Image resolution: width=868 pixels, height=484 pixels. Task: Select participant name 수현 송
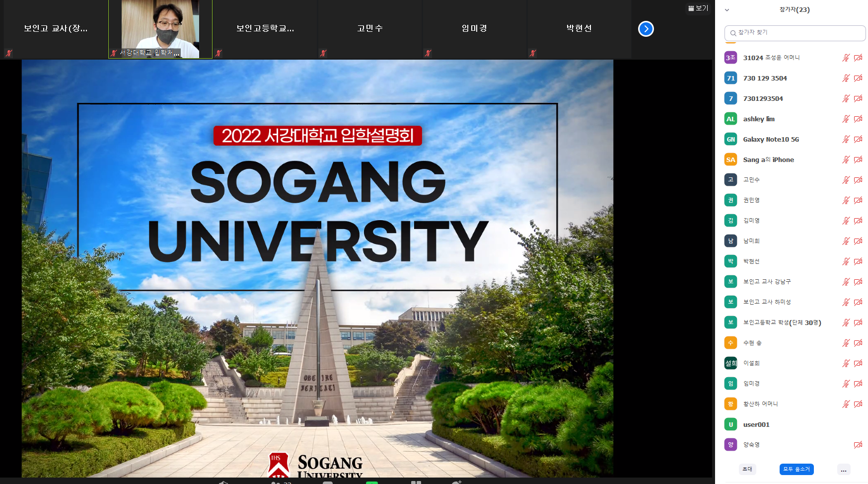click(752, 343)
